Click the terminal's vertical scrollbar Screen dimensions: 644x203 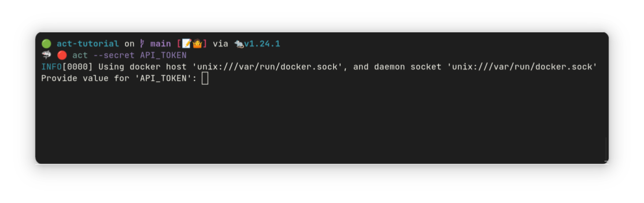coord(606,148)
